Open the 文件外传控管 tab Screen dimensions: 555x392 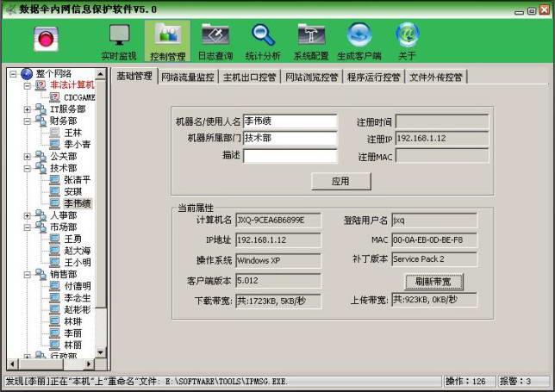point(435,77)
